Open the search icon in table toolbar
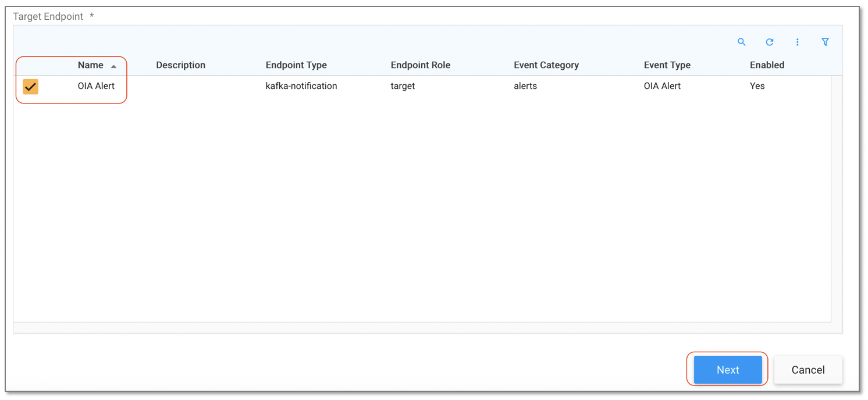The width and height of the screenshot is (868, 400). point(741,42)
